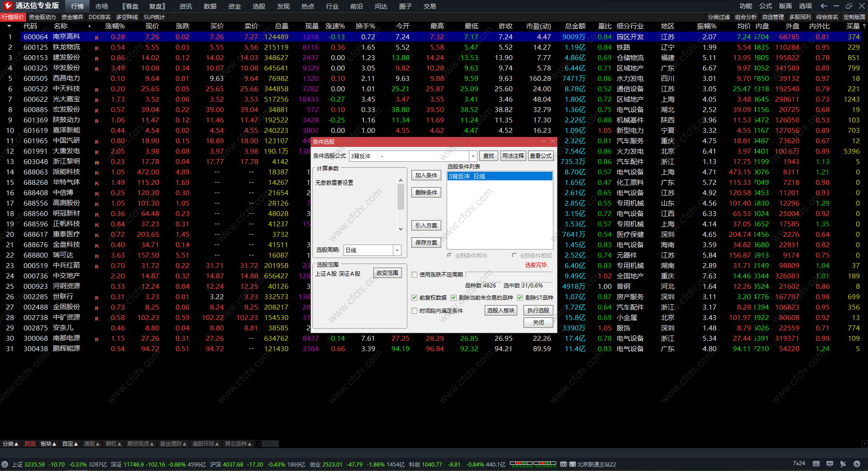Screen dimensions: 868x471
Task: Open the 公式 menu
Action: tap(766, 6)
